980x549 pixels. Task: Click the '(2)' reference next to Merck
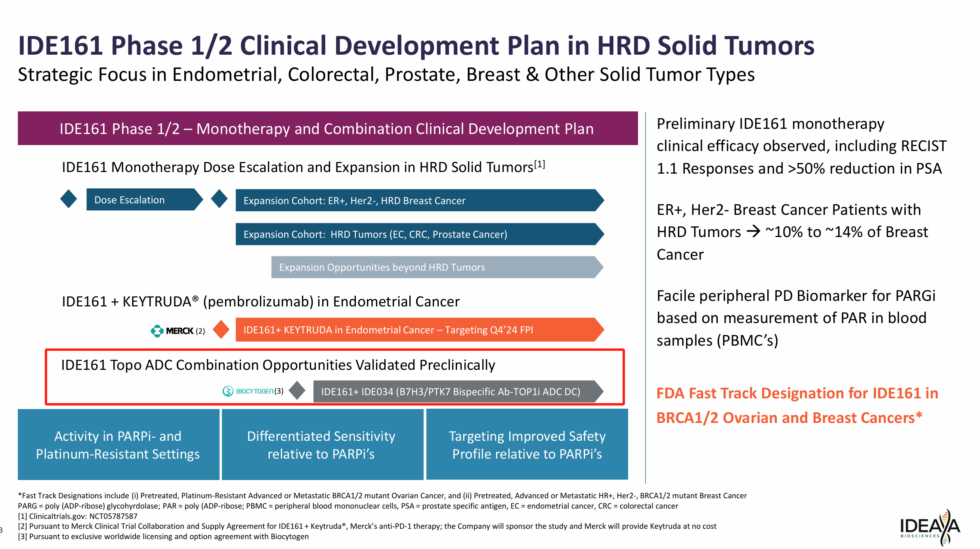pyautogui.click(x=201, y=331)
